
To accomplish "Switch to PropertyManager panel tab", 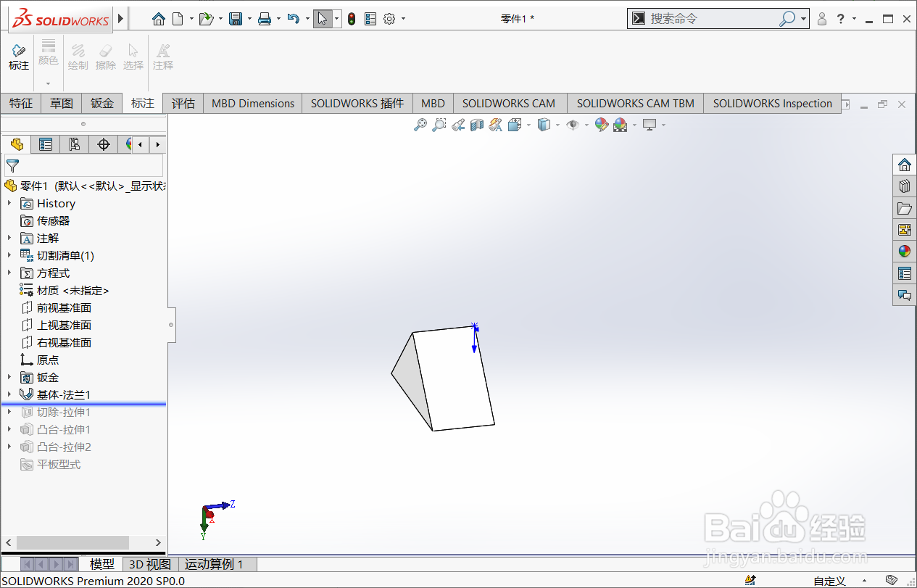I will click(x=46, y=144).
